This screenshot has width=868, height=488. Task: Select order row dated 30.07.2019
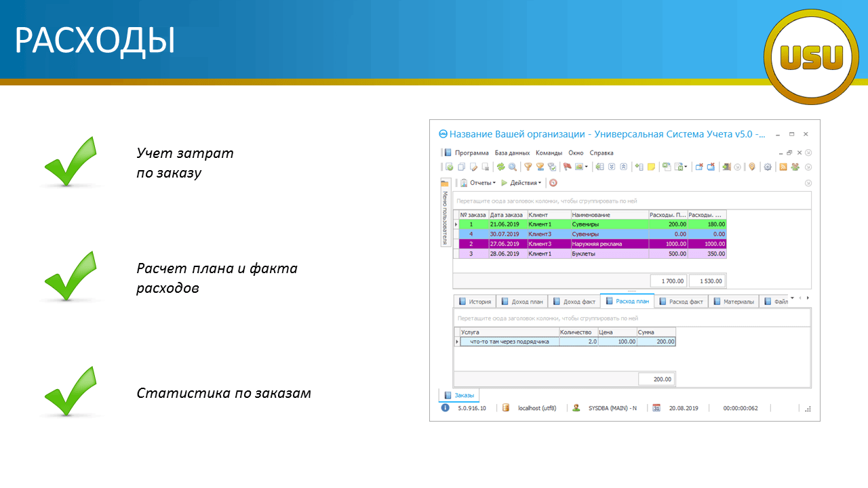(x=593, y=234)
